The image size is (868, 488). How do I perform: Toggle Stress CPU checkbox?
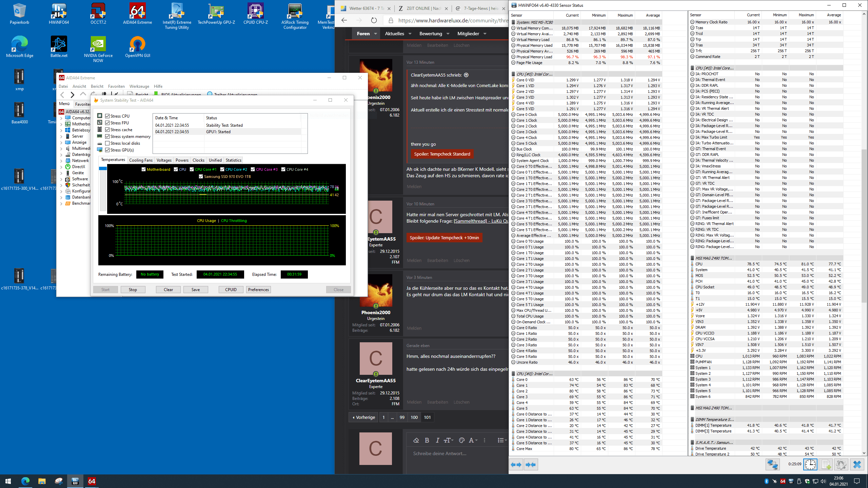107,116
